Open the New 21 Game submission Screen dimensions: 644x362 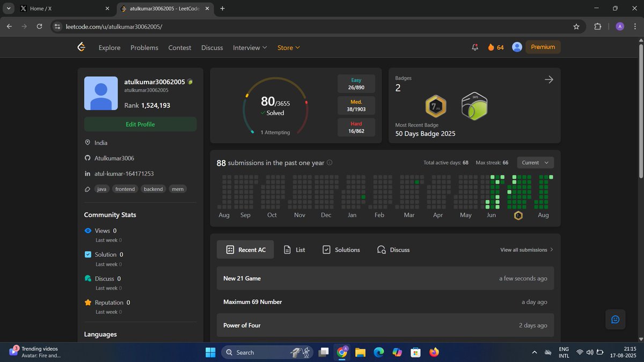(385, 278)
